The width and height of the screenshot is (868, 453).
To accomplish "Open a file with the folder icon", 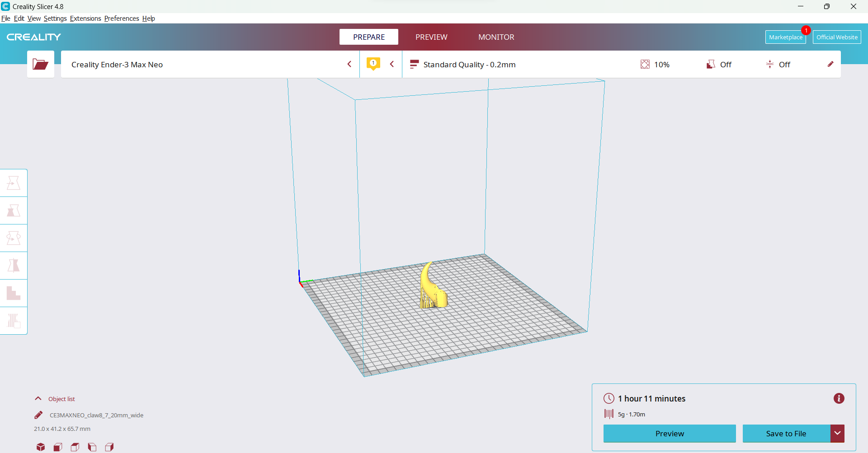I will click(x=41, y=64).
